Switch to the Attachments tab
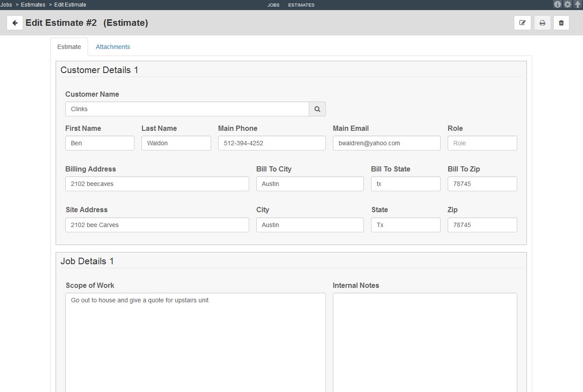Screen dimensions: 583x392 tap(113, 47)
